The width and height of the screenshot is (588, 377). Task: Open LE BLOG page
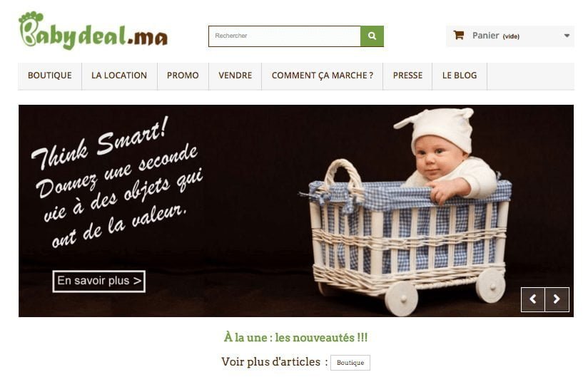(460, 76)
